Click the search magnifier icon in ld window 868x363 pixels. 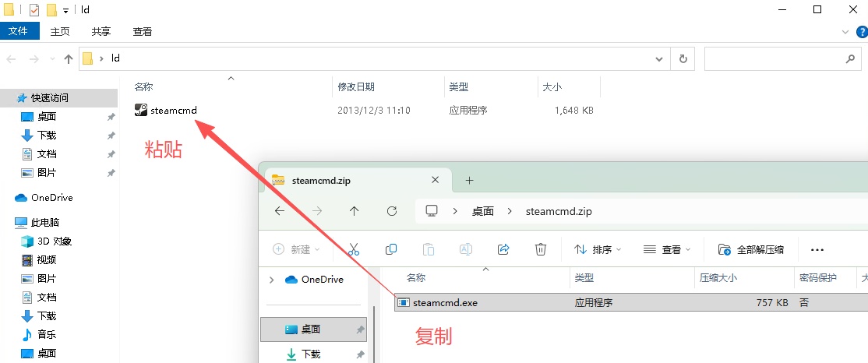[x=850, y=58]
